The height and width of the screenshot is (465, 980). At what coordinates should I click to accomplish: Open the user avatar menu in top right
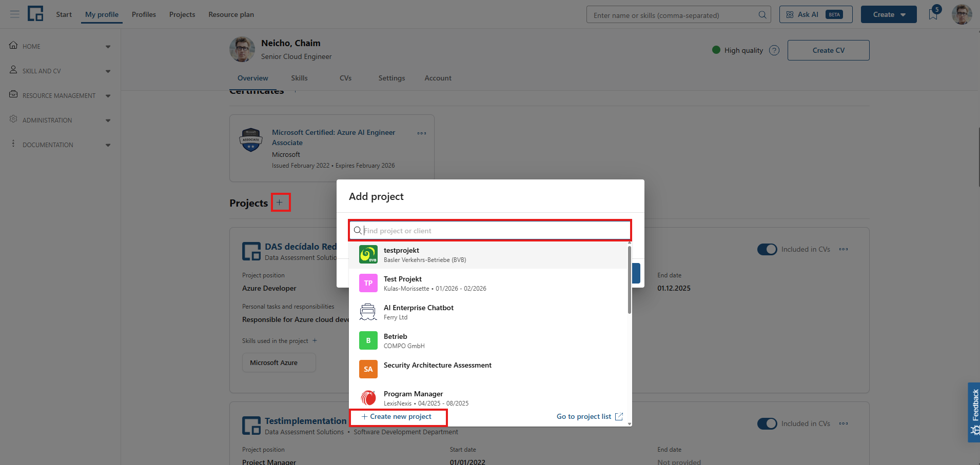click(962, 14)
